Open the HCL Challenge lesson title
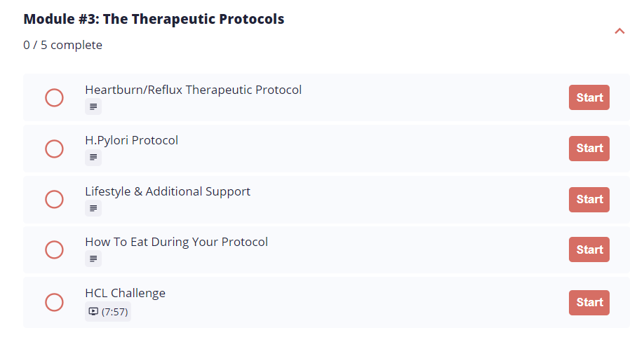 coord(126,293)
